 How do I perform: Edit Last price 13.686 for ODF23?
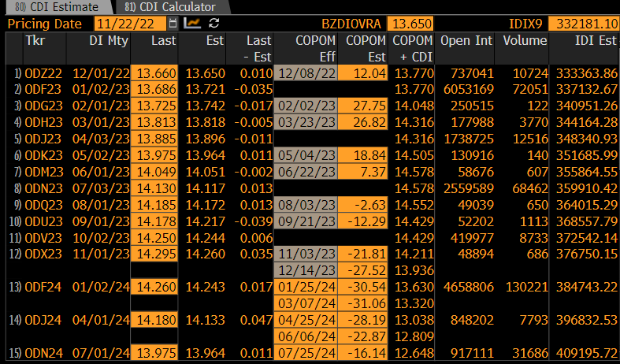[x=154, y=89]
